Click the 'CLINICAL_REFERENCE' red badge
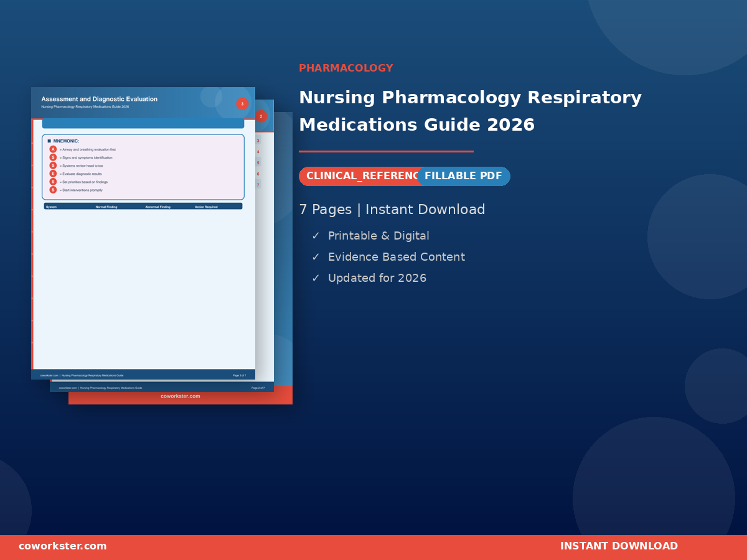The width and height of the screenshot is (747, 560). 359,176
